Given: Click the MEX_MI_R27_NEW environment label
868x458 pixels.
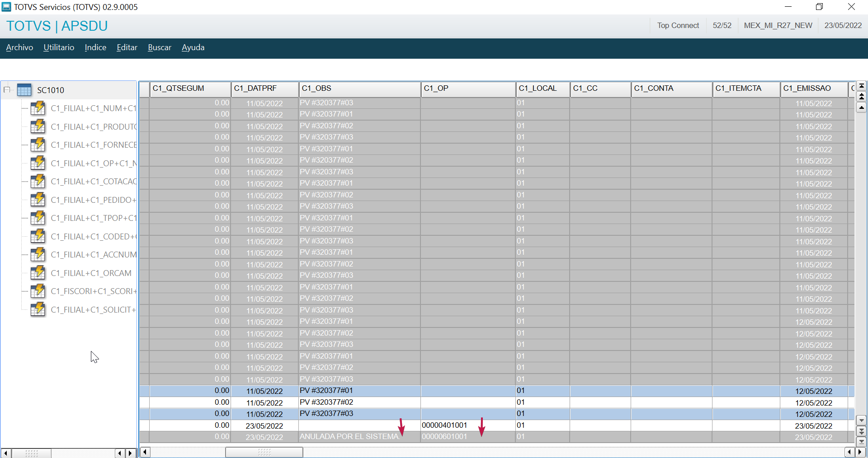Looking at the screenshot, I should (778, 26).
